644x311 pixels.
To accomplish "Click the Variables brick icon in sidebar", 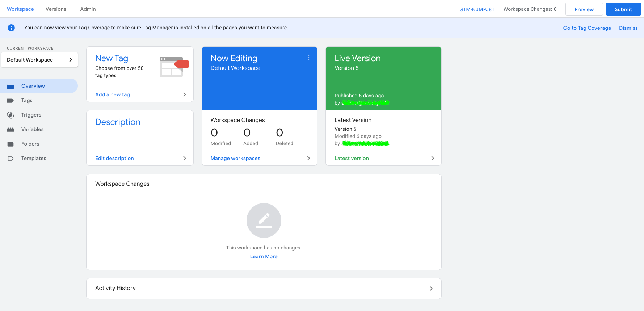I will pyautogui.click(x=10, y=130).
